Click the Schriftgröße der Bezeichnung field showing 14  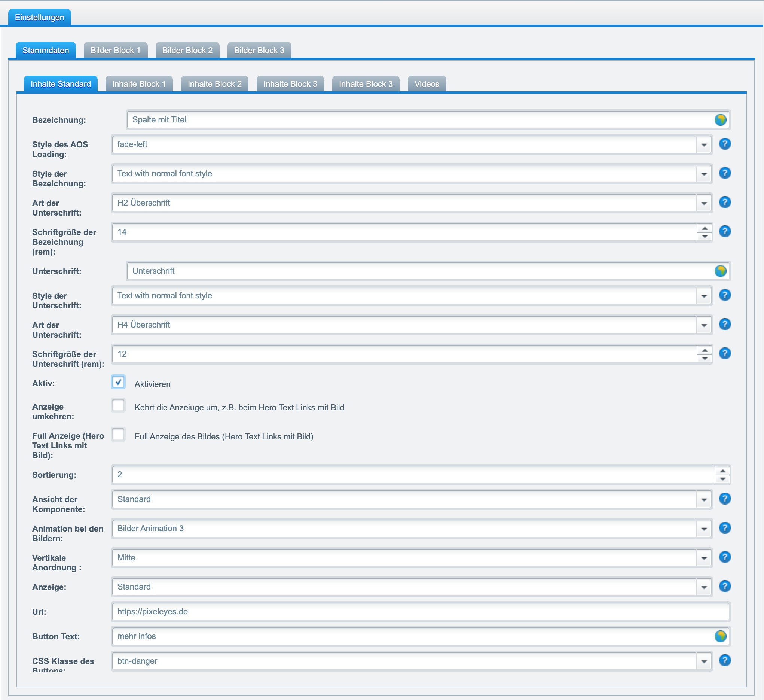pos(404,232)
